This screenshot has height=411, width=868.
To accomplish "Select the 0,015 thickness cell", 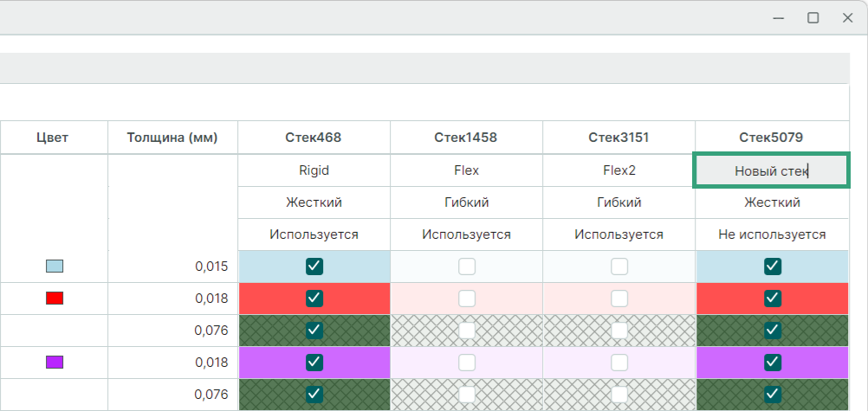I will (x=172, y=267).
